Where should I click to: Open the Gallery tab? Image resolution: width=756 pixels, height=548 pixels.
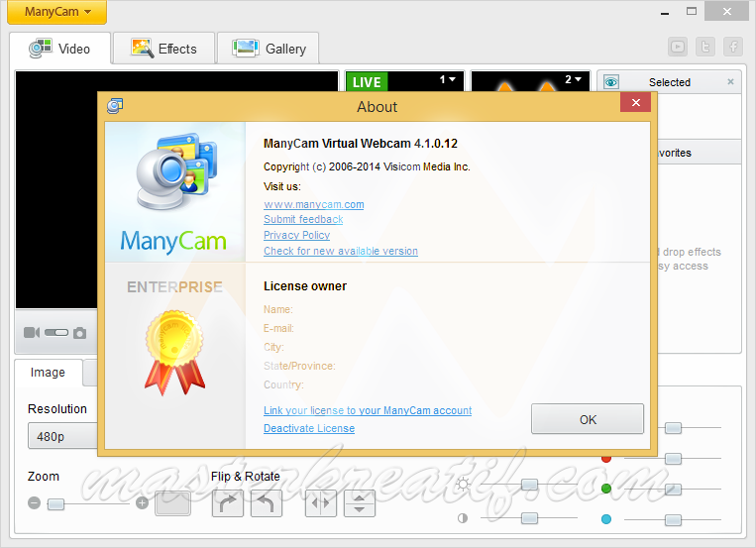(269, 49)
